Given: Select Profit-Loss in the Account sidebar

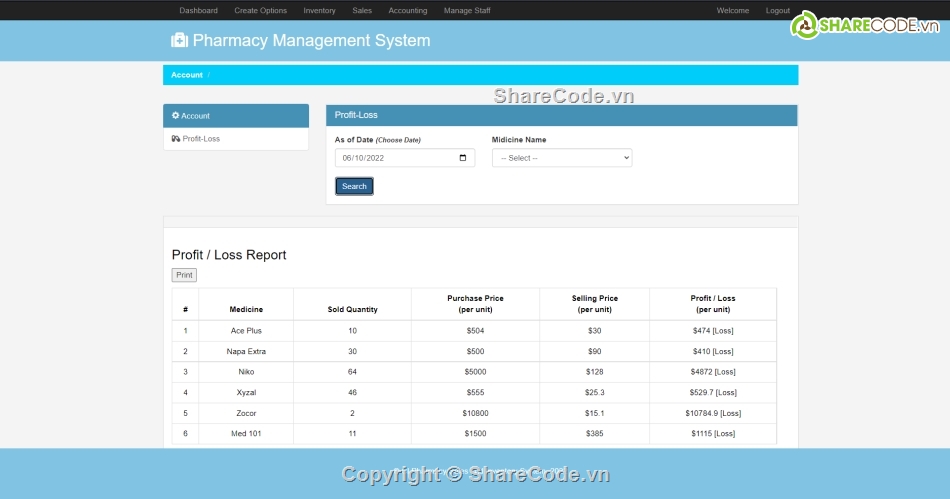Looking at the screenshot, I should 201,139.
